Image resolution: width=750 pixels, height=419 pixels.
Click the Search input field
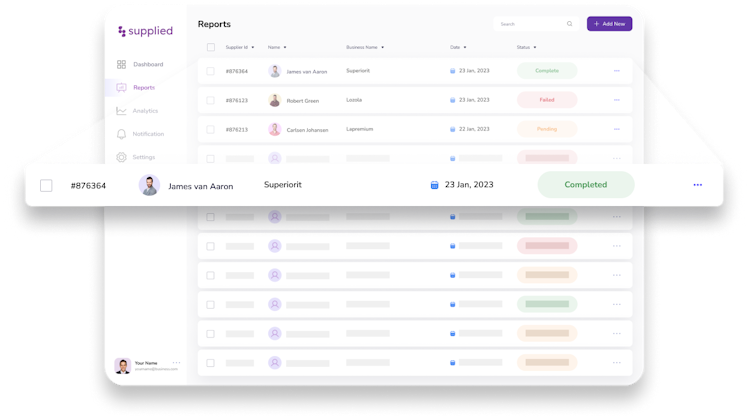[536, 24]
